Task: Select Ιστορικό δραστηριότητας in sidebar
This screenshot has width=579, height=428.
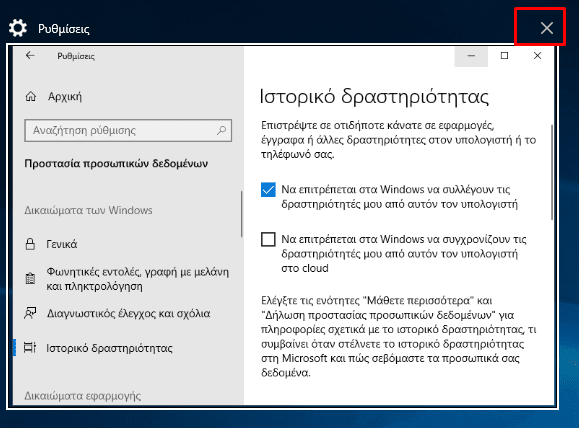Action: [x=109, y=348]
